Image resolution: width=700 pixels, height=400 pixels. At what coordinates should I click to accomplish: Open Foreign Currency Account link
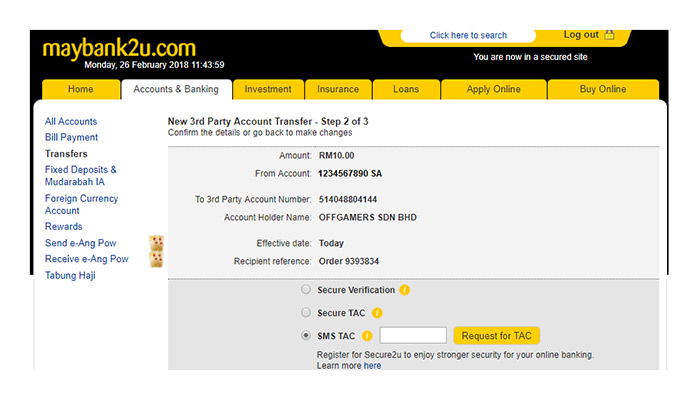click(81, 204)
